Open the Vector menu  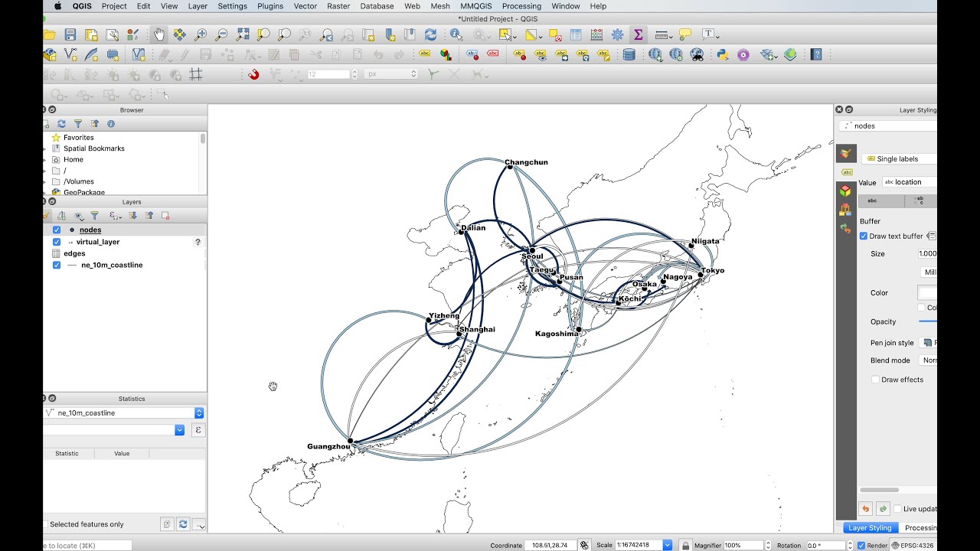pyautogui.click(x=305, y=6)
